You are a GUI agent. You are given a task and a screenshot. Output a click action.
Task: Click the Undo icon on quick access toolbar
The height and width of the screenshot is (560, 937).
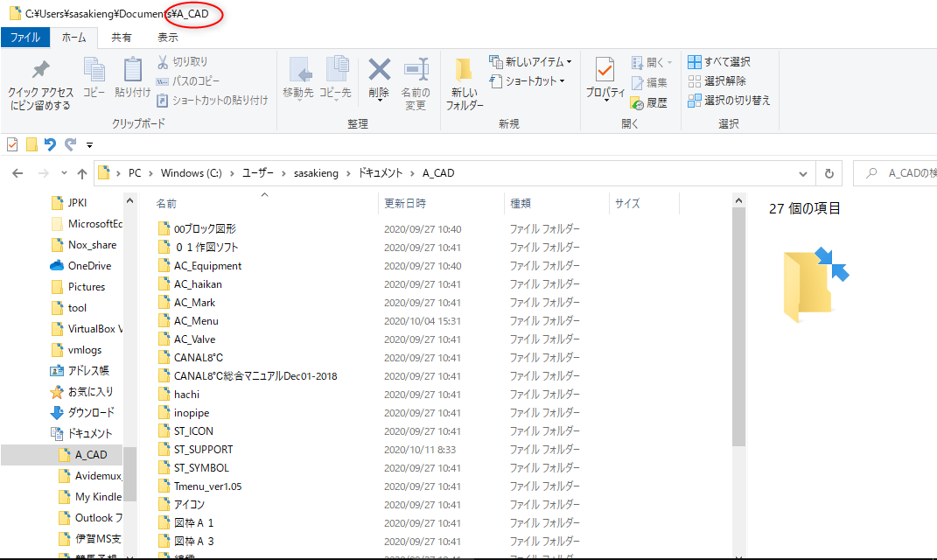[x=50, y=145]
